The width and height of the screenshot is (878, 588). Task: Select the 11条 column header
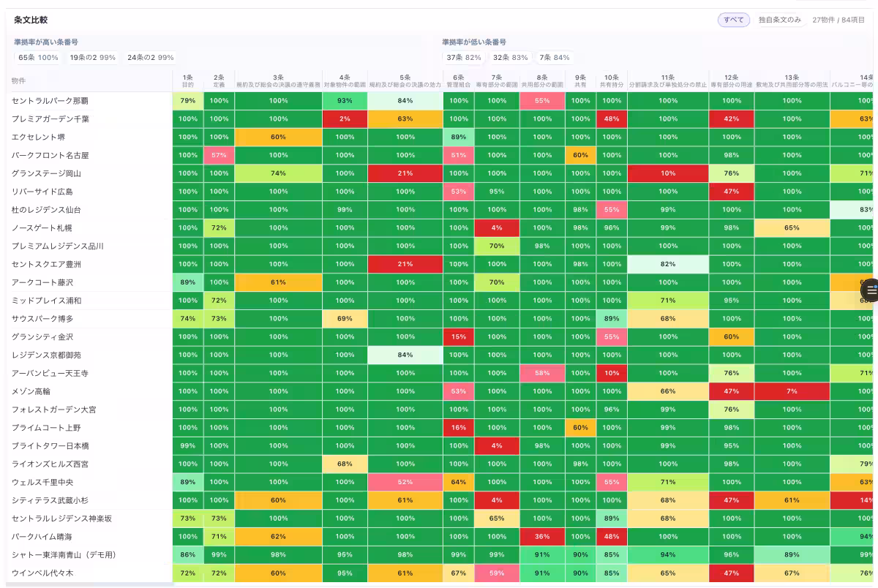[x=668, y=80]
